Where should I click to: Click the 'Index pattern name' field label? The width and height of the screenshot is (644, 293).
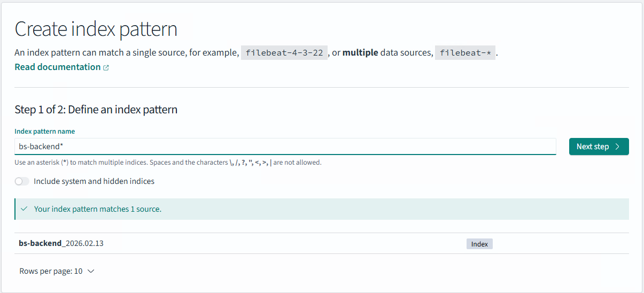(45, 131)
